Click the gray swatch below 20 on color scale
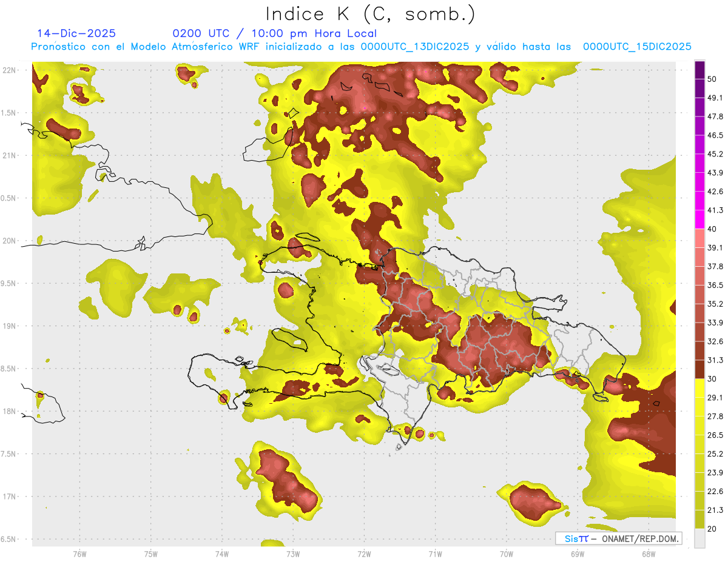This screenshot has height=562, width=728. pyautogui.click(x=699, y=538)
